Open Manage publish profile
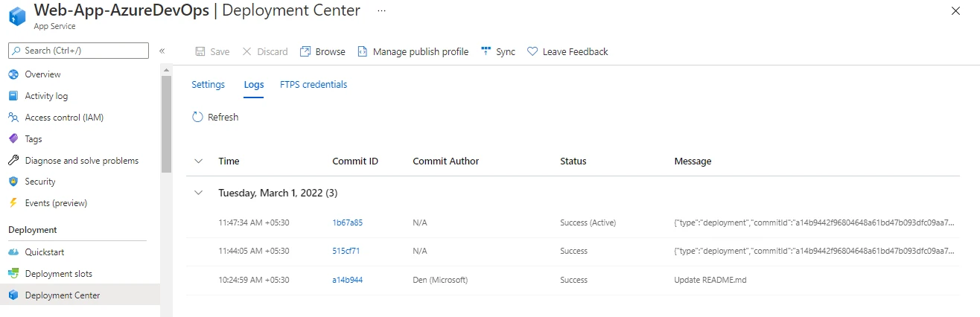The image size is (980, 317). click(413, 52)
